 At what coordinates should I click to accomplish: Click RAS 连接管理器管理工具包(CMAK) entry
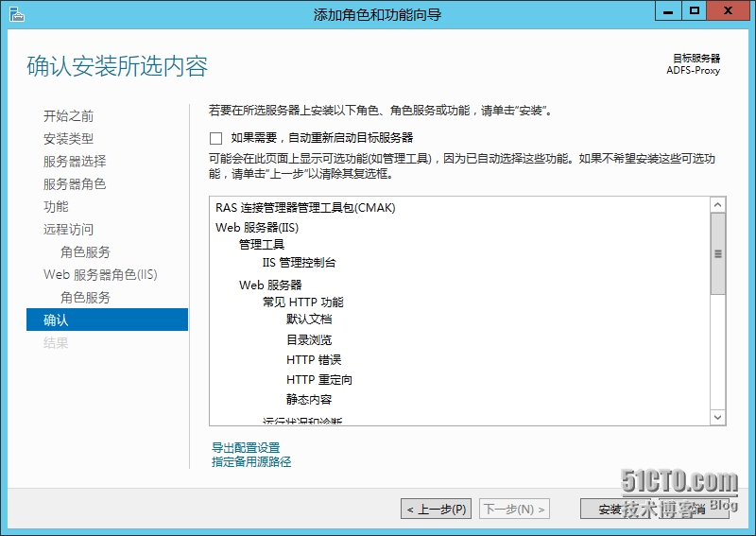coord(305,208)
